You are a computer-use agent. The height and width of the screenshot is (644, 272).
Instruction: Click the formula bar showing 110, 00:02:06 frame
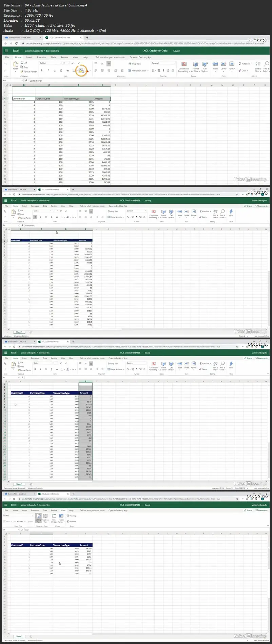tap(146, 530)
